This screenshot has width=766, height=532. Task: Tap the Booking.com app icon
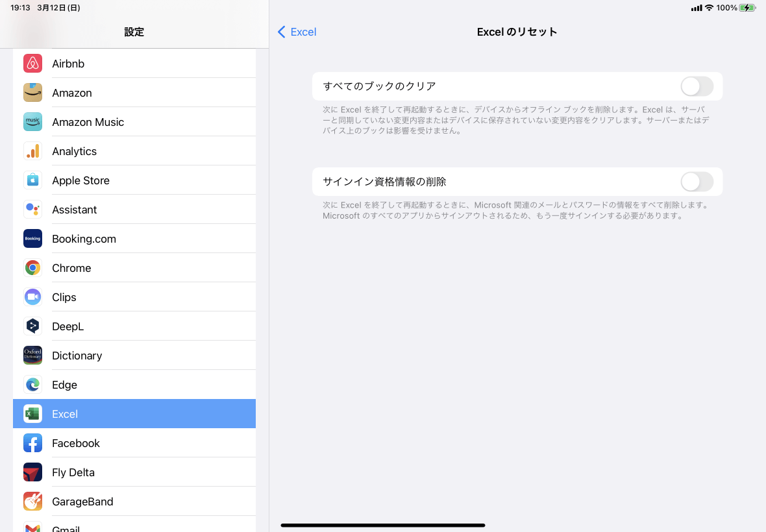32,239
